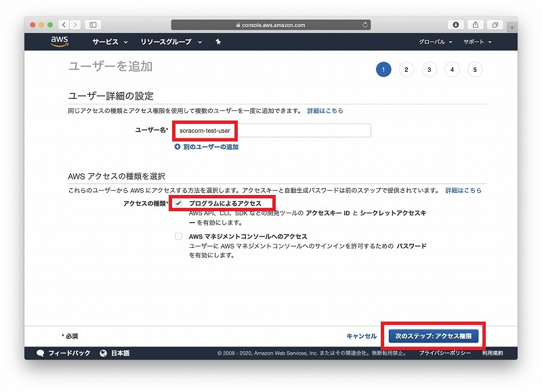The height and width of the screenshot is (392, 542).
Task: Open 利用規約 footer link
Action: (x=493, y=353)
